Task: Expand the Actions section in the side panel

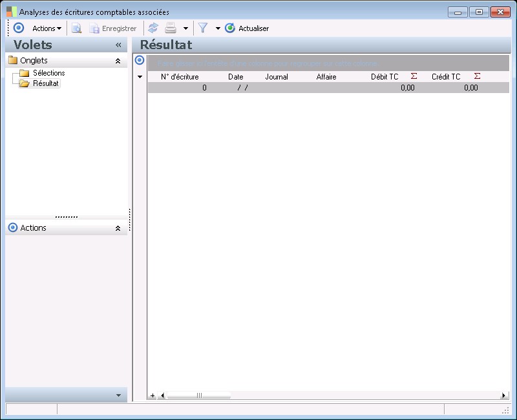Action: (118, 228)
